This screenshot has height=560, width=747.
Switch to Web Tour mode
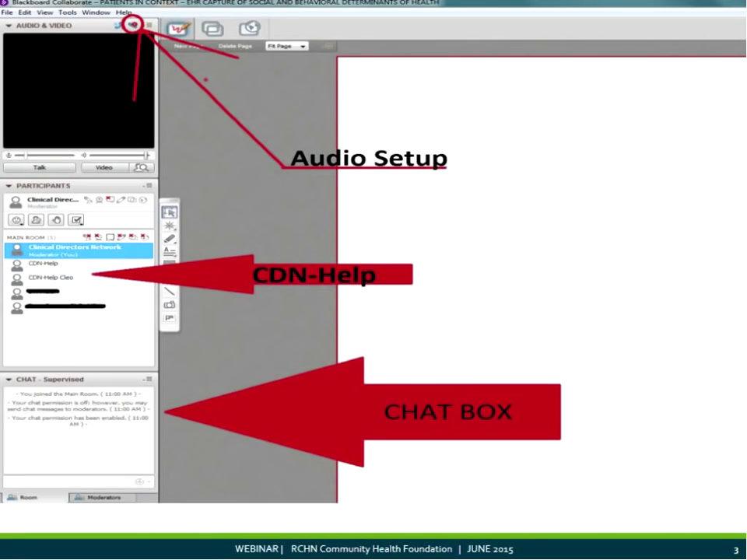coord(249,29)
